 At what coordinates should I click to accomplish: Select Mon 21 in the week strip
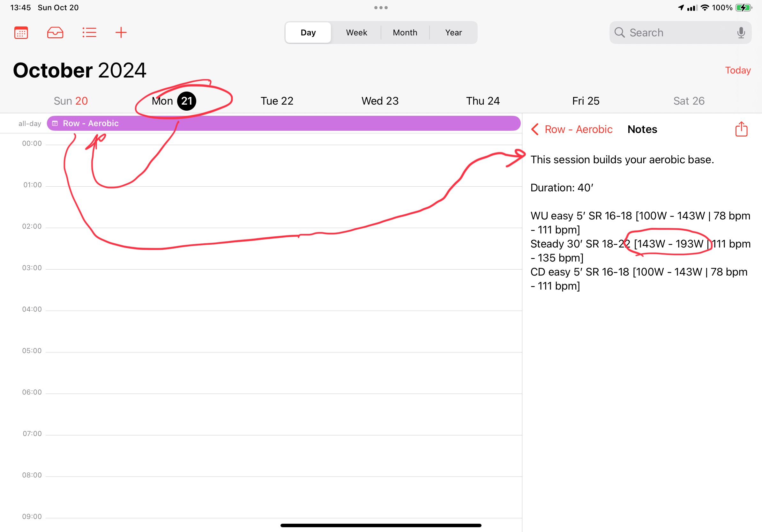(174, 101)
